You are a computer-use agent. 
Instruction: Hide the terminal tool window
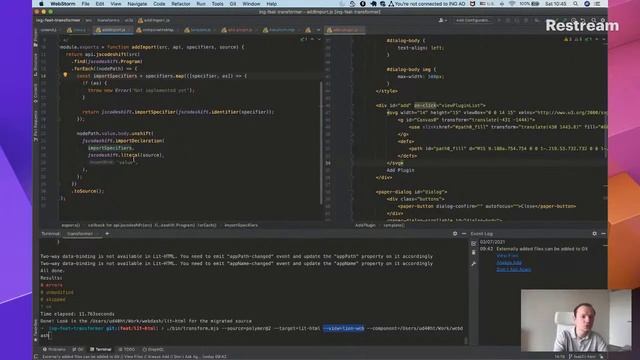point(464,233)
